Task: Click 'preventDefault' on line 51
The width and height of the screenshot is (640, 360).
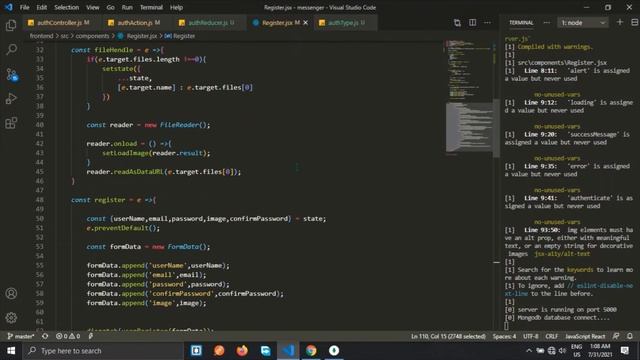Action: point(121,228)
